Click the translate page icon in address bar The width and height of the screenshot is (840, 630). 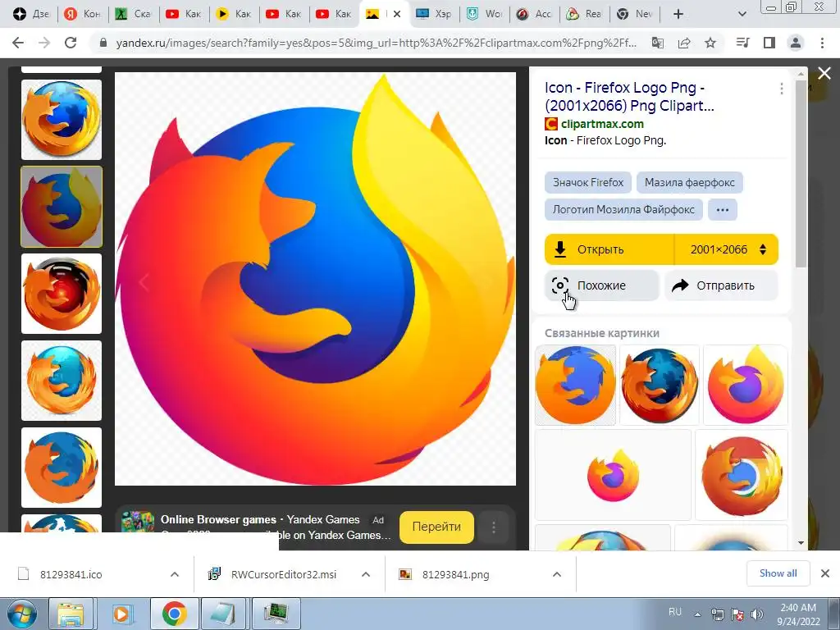pos(657,43)
